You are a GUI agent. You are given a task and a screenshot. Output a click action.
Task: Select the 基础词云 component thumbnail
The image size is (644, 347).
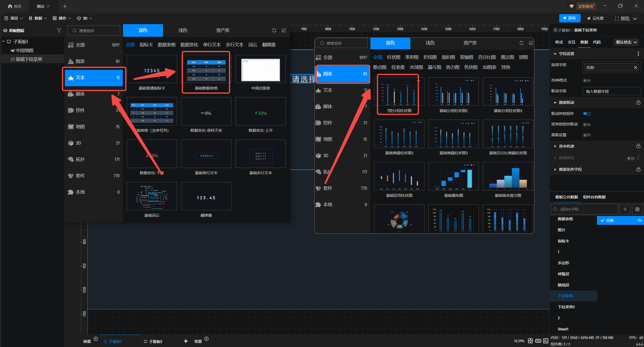pyautogui.click(x=152, y=196)
